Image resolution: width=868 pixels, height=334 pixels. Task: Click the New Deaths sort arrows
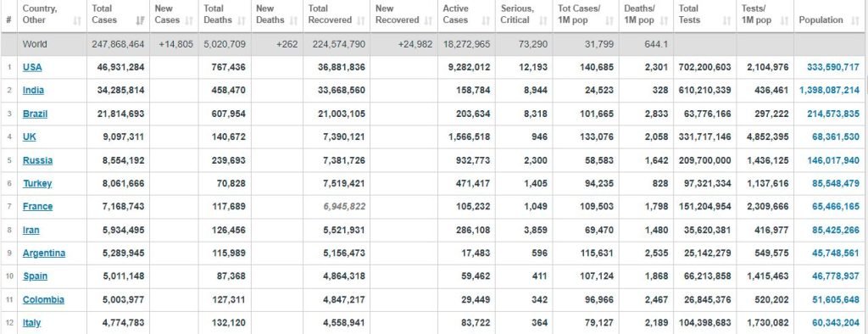pos(294,20)
